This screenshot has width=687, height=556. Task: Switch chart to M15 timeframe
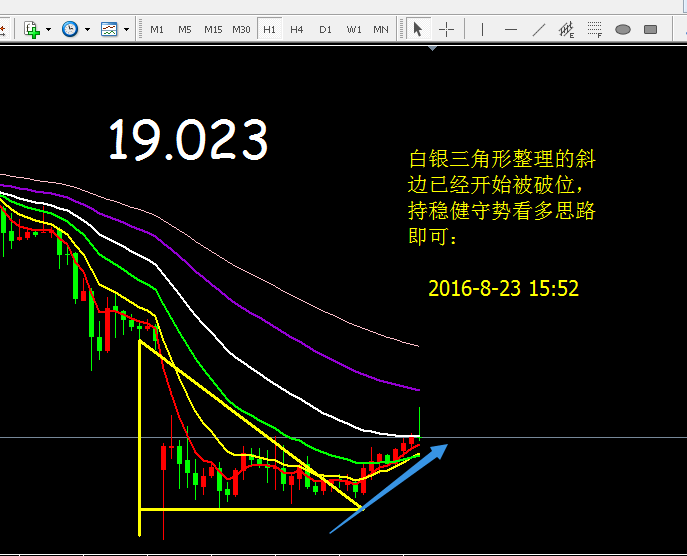(213, 30)
